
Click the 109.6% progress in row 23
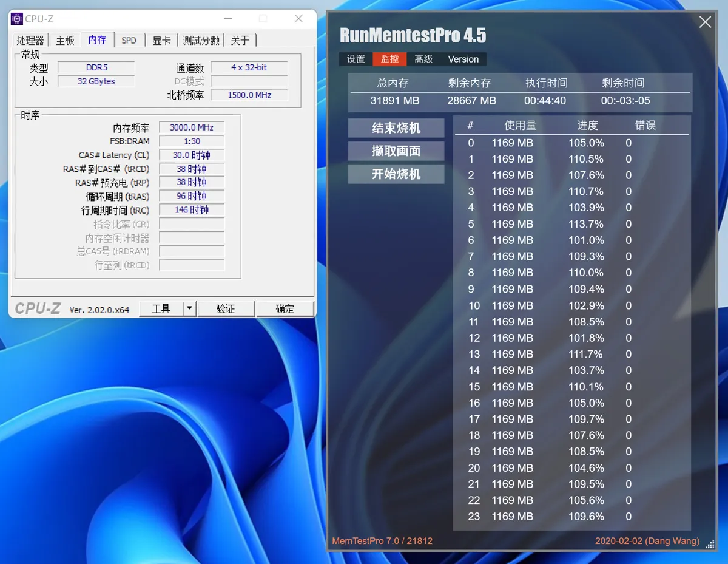pyautogui.click(x=586, y=517)
